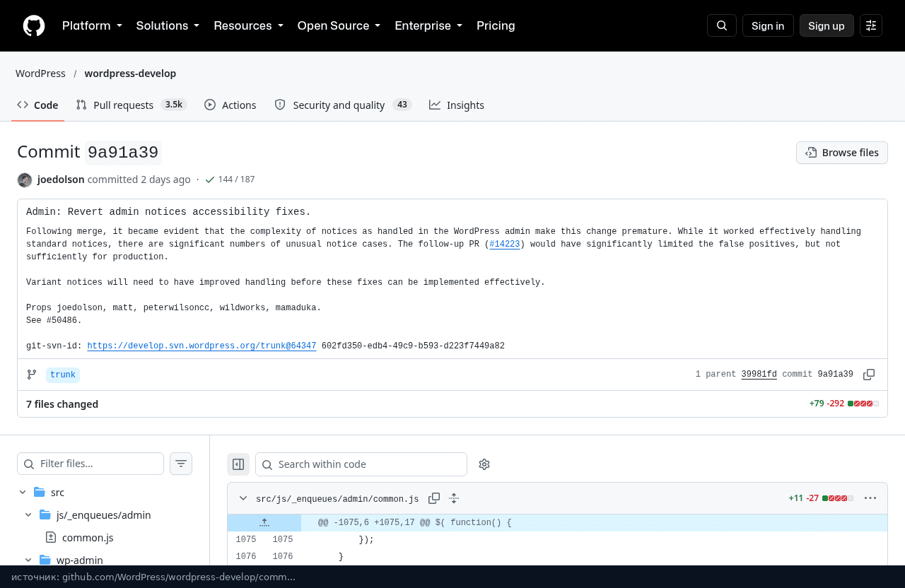Toggle the file tree panel icon
Image resolution: width=905 pixels, height=588 pixels.
coord(238,464)
